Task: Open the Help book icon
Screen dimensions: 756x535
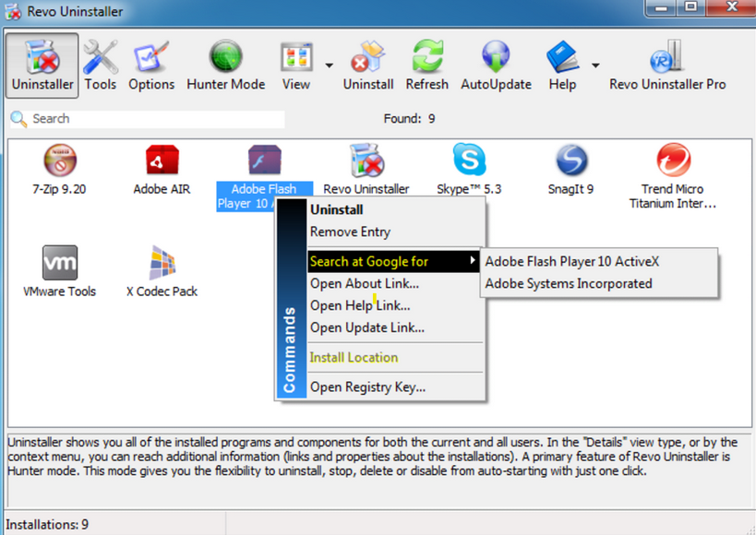Action: pos(562,57)
